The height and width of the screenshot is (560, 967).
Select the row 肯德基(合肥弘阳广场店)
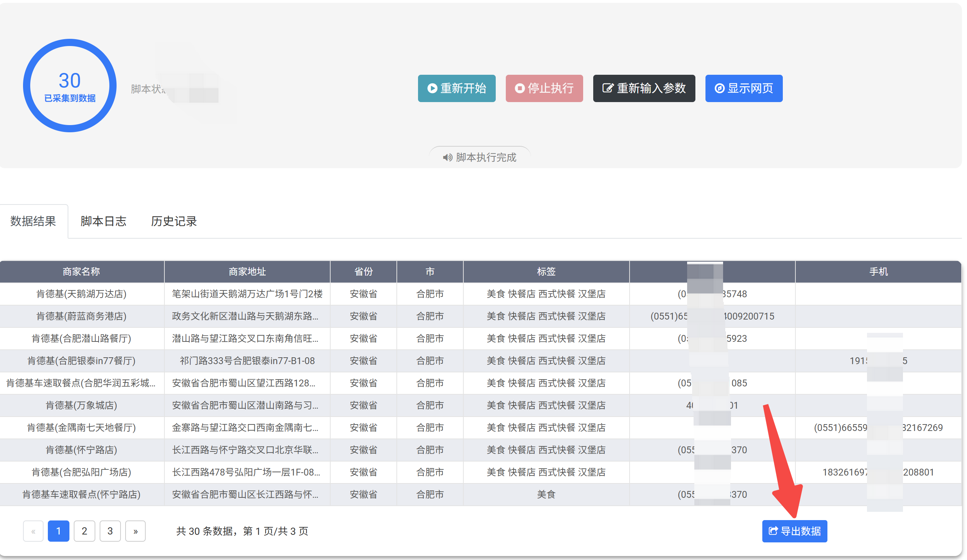click(x=480, y=472)
